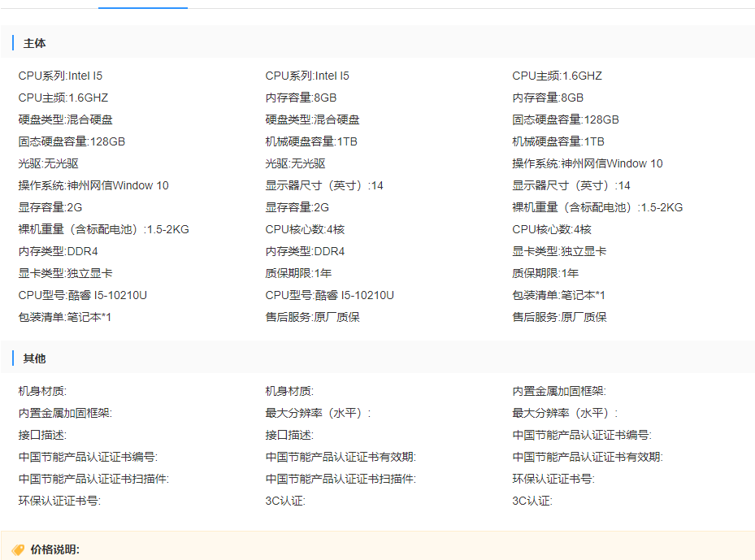Click 固态硬盘容量:128GB directly above 光驱:无光驱
This screenshot has width=755, height=560.
tap(72, 141)
